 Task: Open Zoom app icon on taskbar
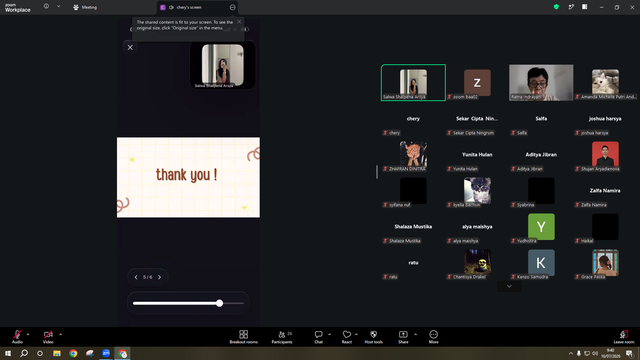106,353
